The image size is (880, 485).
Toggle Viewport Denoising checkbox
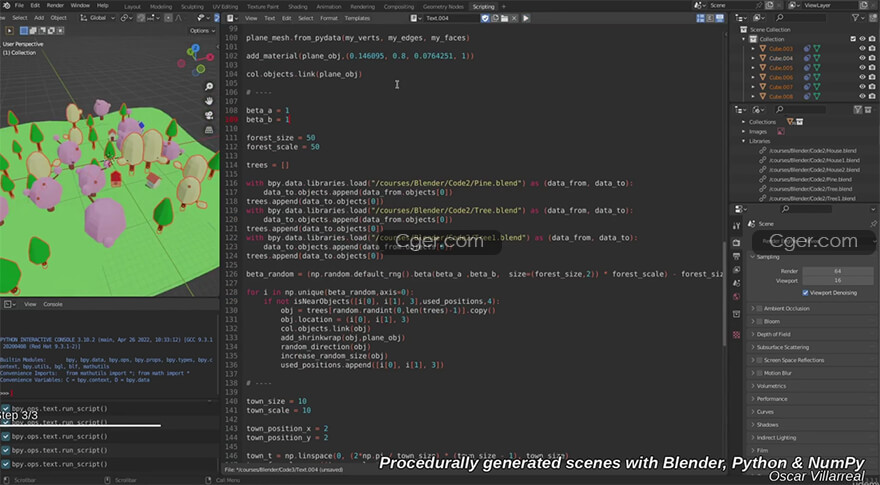[x=805, y=292]
